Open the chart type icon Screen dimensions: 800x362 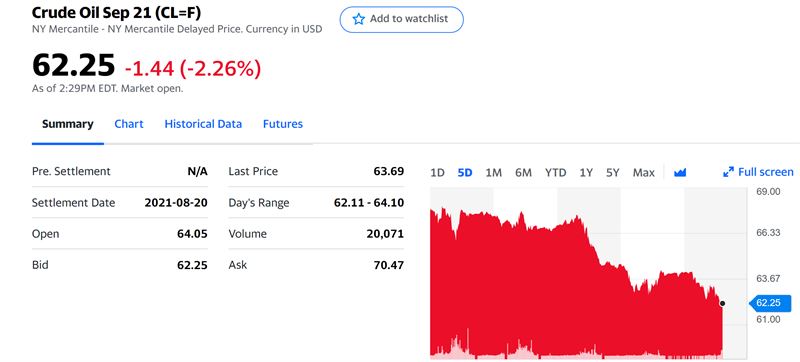[680, 173]
